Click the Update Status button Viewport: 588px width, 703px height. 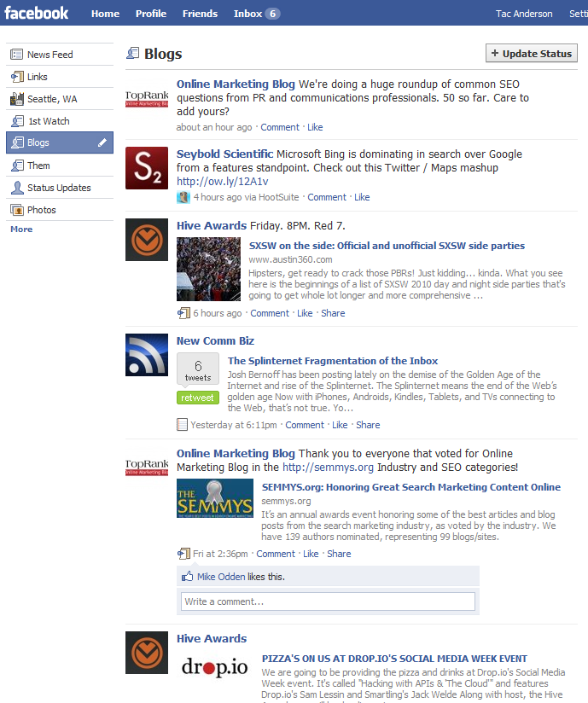tap(532, 54)
